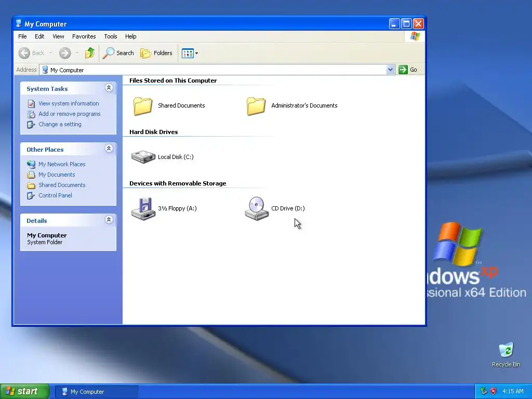Maximize the My Computer window

pos(406,24)
